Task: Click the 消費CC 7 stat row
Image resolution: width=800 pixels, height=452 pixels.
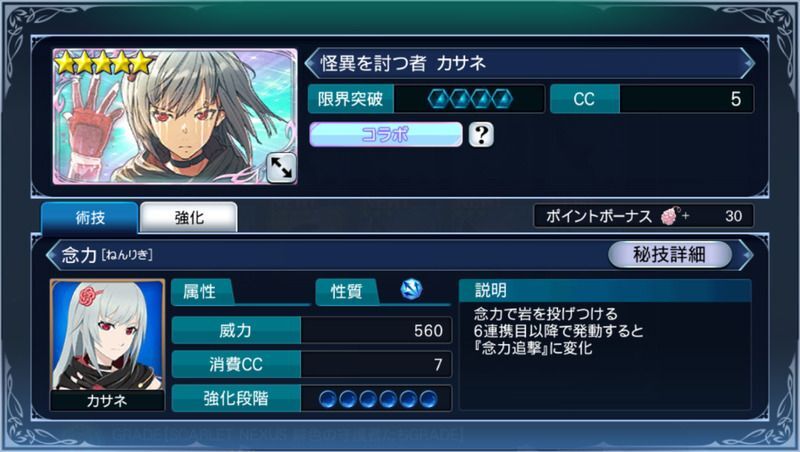Action: 312,364
